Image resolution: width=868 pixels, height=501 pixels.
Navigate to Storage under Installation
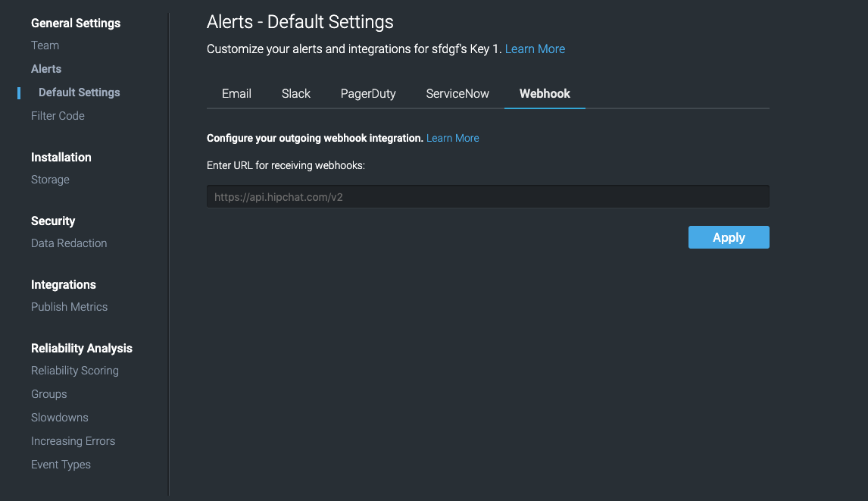click(50, 180)
